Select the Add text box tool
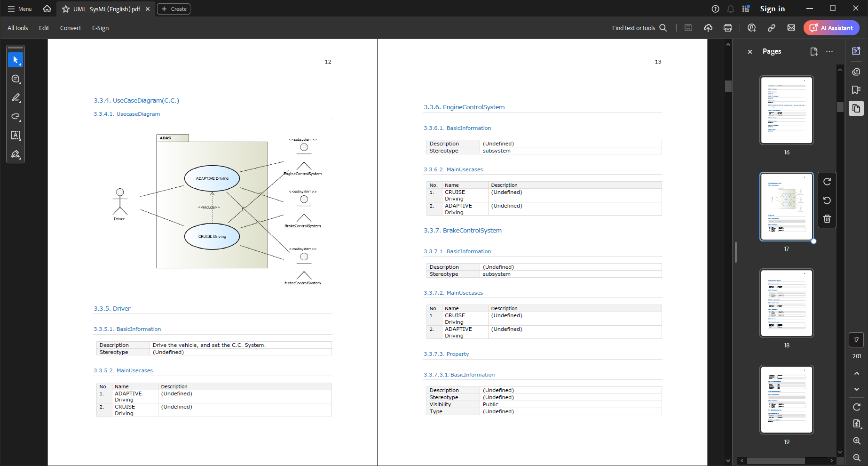 click(16, 136)
